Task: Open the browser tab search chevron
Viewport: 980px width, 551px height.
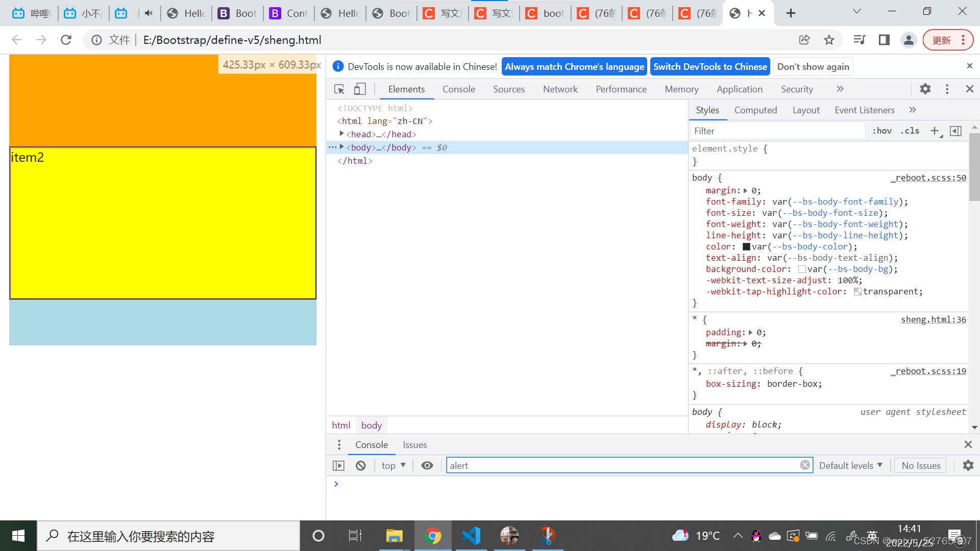Action: tap(857, 12)
